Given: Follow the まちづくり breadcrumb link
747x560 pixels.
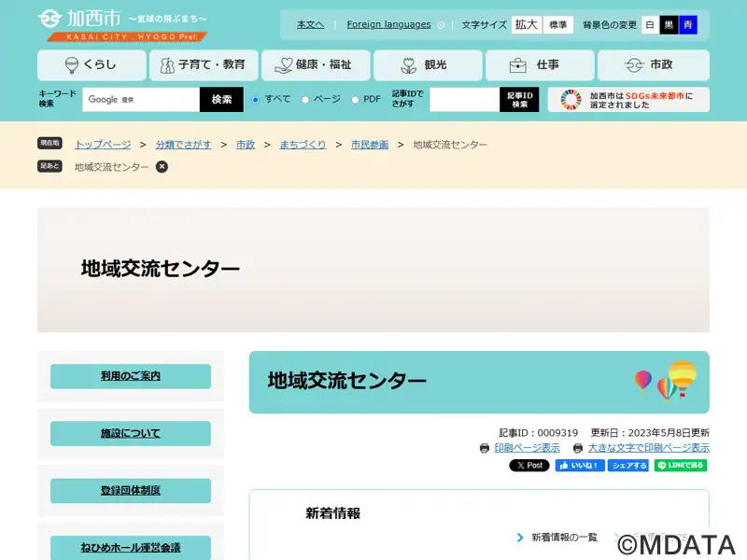Looking at the screenshot, I should tap(303, 145).
